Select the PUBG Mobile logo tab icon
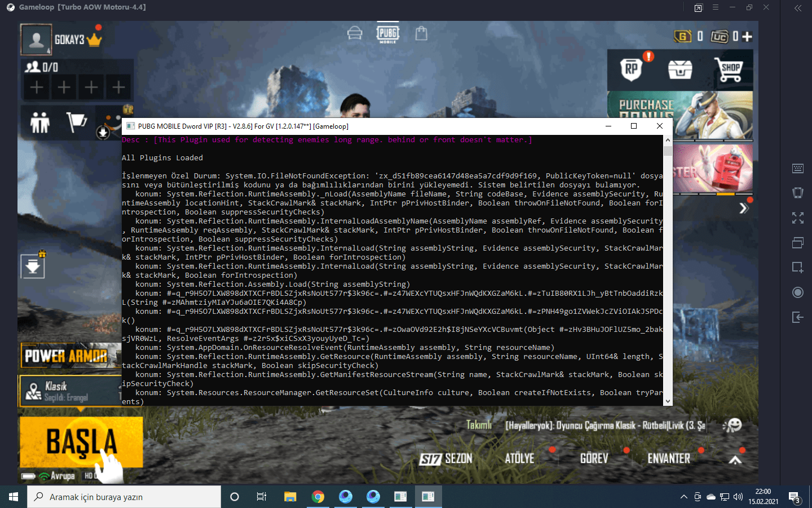This screenshot has height=508, width=812. pyautogui.click(x=388, y=33)
